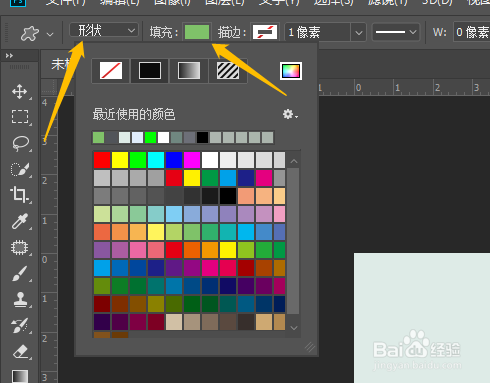Screen dimensions: 490x383
Task: Click the 填充 fill color box
Action: (197, 32)
